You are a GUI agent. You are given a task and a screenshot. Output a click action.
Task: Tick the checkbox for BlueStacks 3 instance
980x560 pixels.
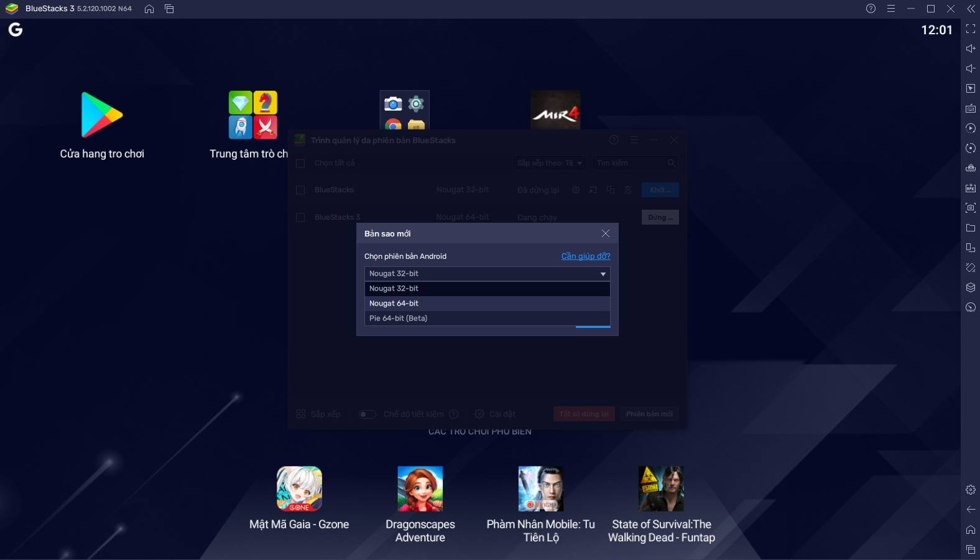pyautogui.click(x=300, y=217)
